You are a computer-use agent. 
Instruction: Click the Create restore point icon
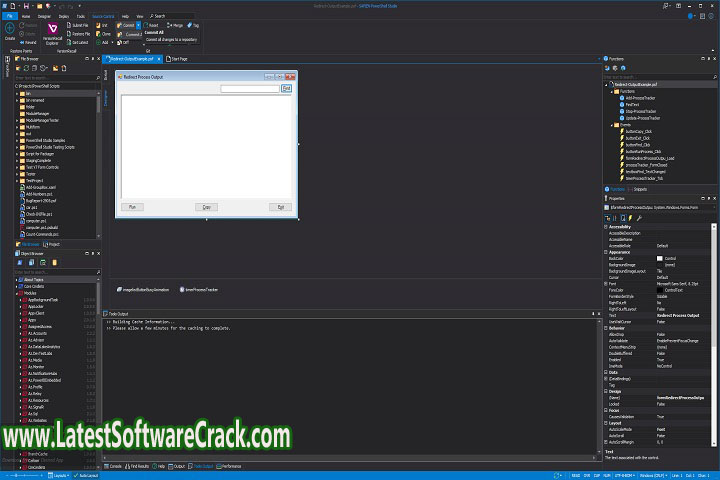[x=10, y=29]
